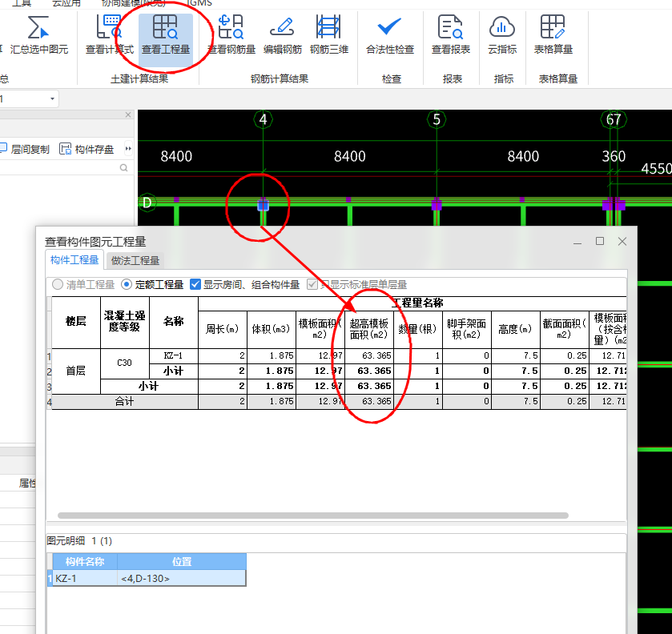Select purple column at axis 5-D
This screenshot has width=672, height=634.
click(437, 204)
